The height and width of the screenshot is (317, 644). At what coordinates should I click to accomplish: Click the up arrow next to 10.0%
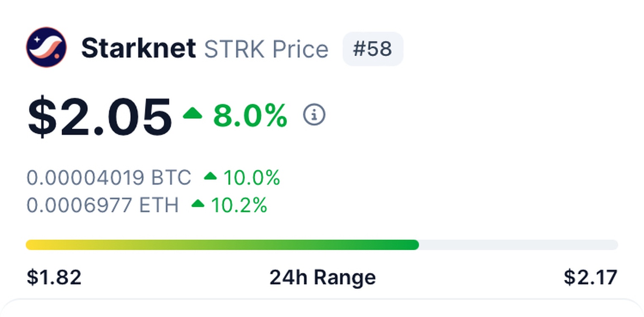click(x=210, y=177)
